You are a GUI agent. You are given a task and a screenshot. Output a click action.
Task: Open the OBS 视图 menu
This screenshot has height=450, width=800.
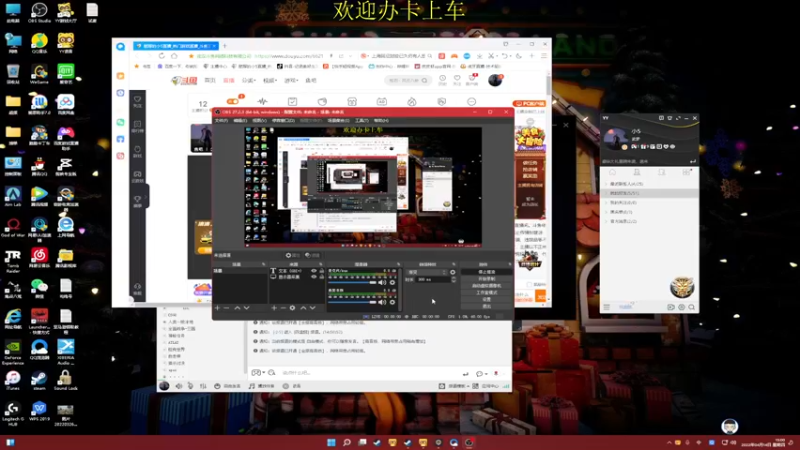click(x=259, y=120)
